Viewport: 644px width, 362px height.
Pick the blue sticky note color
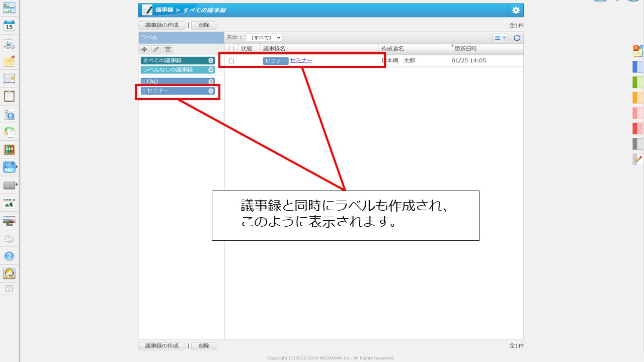(x=637, y=67)
